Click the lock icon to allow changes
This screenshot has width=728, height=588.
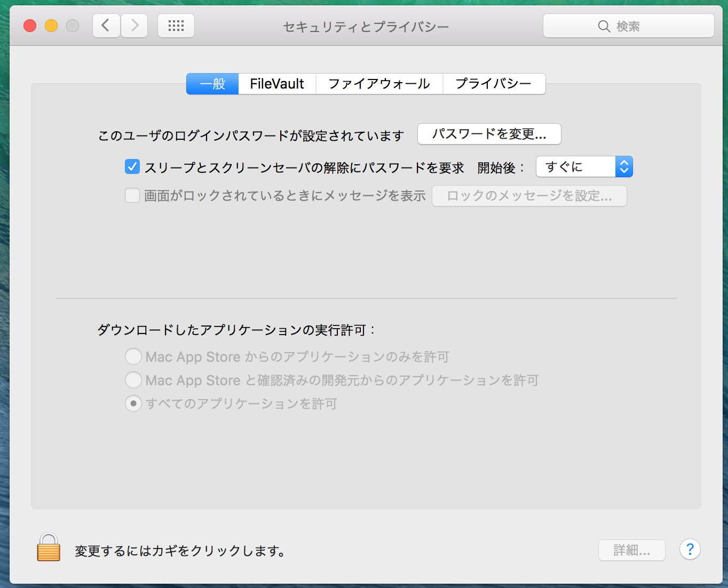(x=49, y=547)
